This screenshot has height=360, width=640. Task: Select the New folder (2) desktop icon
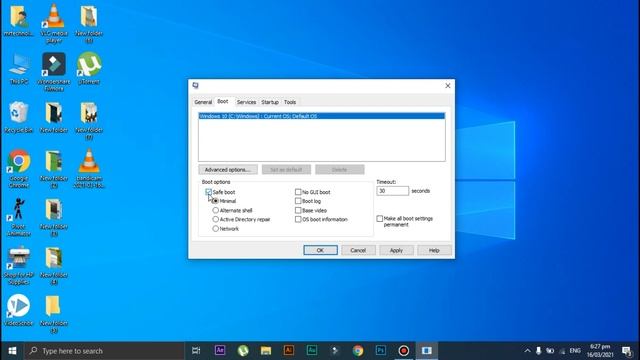(x=54, y=168)
